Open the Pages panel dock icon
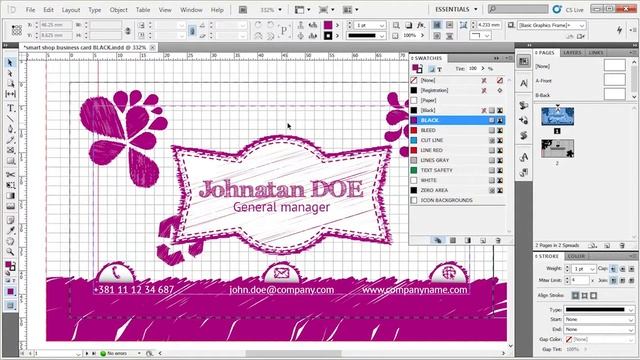The image size is (640, 360). click(524, 62)
